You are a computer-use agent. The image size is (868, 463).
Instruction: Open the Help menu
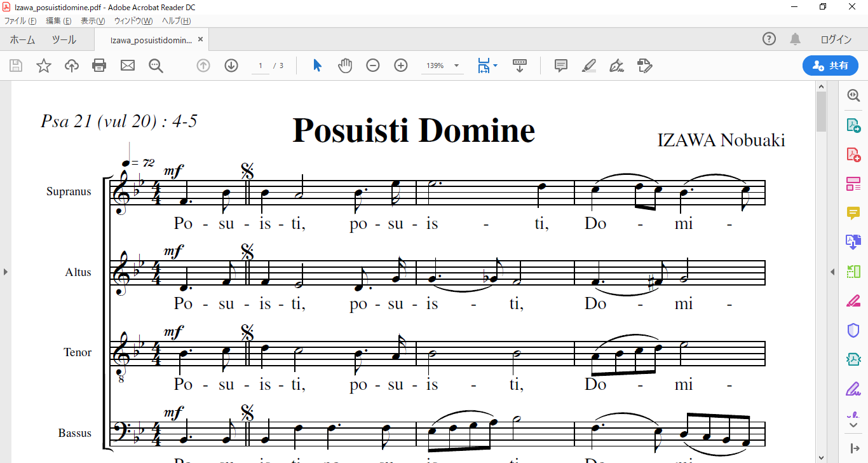pyautogui.click(x=177, y=21)
